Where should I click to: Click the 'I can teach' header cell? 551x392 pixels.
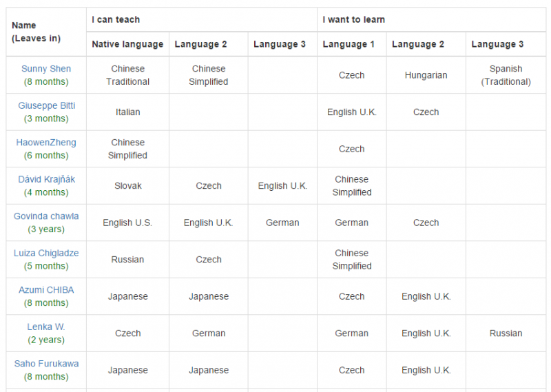pyautogui.click(x=202, y=20)
